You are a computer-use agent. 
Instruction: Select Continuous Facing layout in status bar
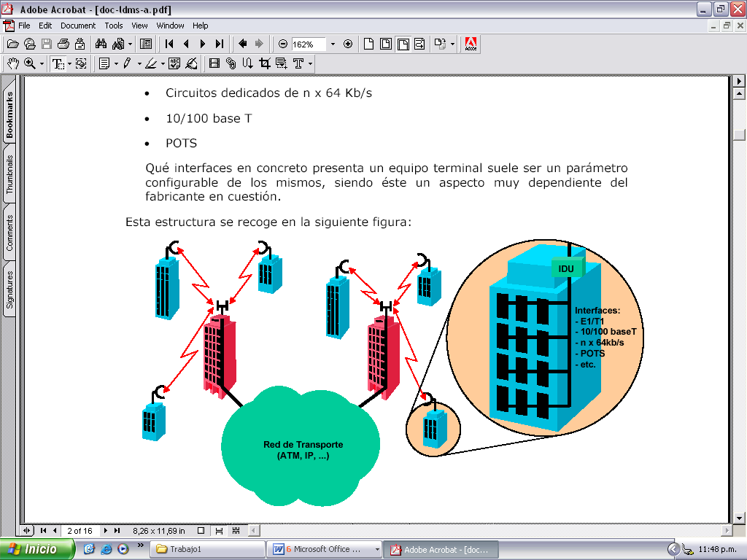(236, 531)
